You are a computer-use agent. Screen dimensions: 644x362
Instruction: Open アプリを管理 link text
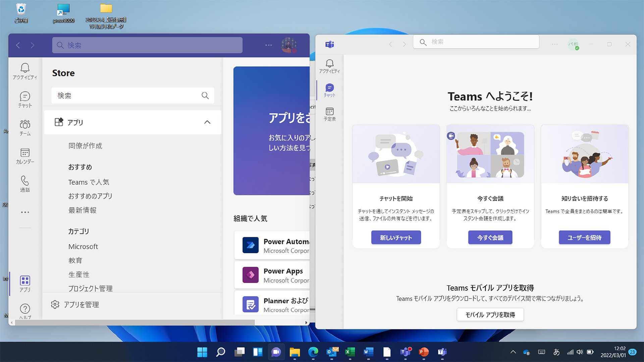tap(81, 304)
